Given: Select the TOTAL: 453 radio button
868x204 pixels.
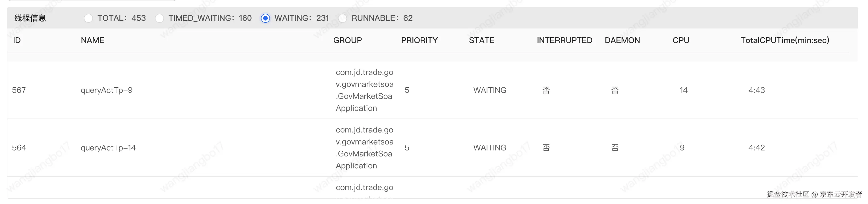Looking at the screenshot, I should (x=88, y=18).
